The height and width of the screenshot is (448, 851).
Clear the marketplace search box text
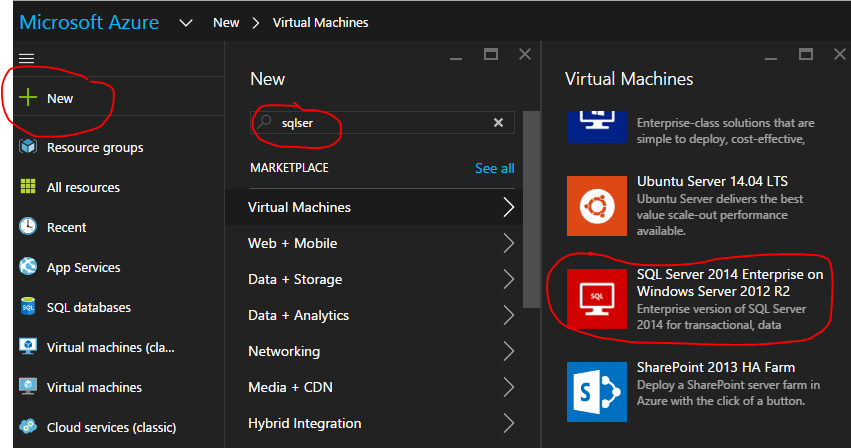(x=498, y=123)
